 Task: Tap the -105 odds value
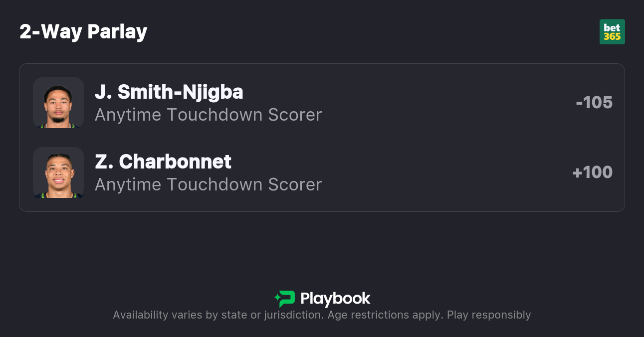click(594, 102)
